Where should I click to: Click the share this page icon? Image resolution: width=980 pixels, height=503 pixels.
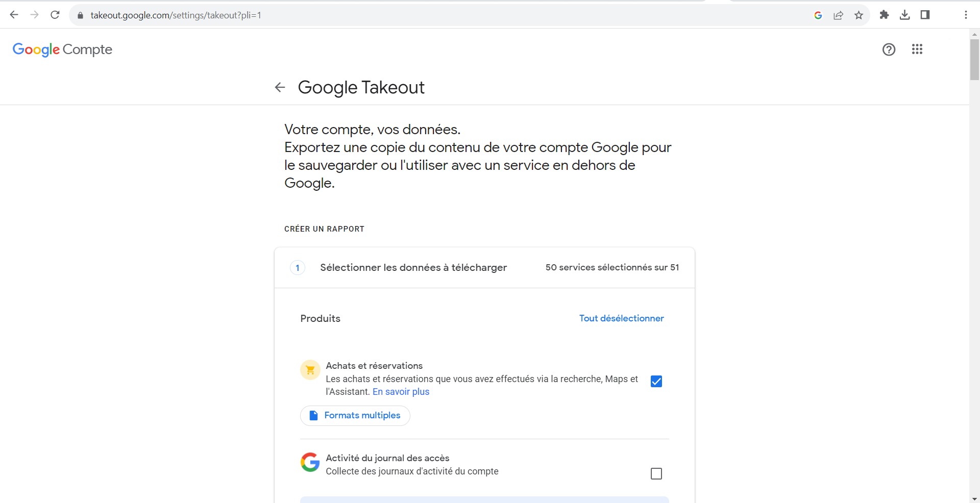(x=838, y=15)
